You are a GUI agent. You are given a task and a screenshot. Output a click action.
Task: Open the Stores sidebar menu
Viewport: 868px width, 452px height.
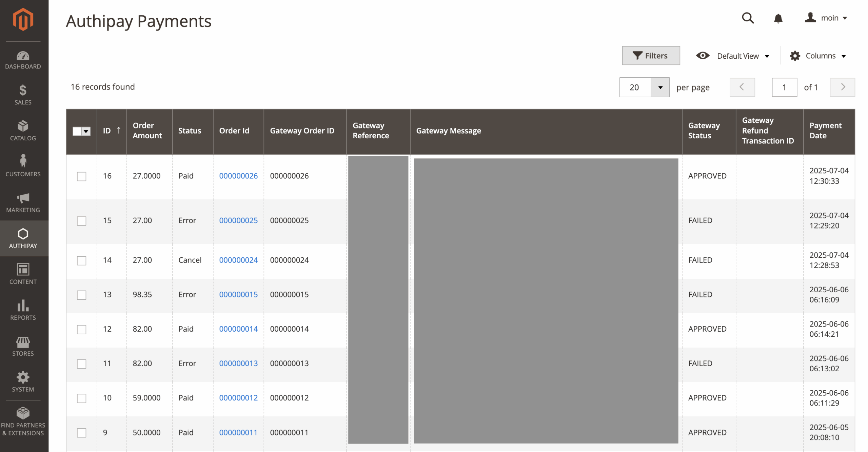coord(23,346)
